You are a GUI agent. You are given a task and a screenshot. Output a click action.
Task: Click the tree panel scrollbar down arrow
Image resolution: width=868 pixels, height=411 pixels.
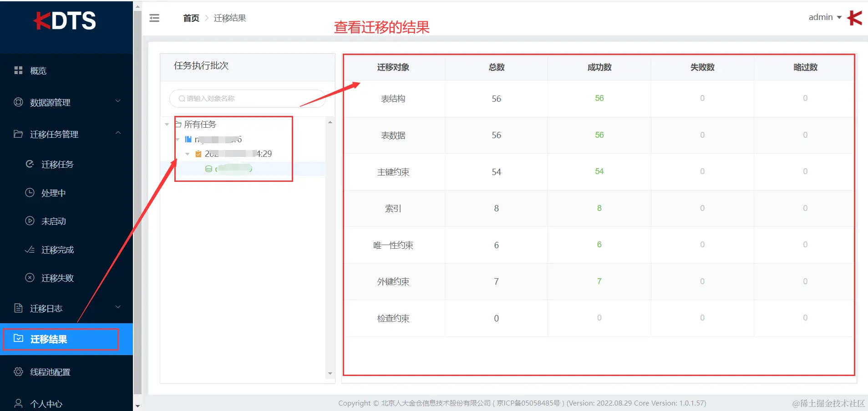330,374
